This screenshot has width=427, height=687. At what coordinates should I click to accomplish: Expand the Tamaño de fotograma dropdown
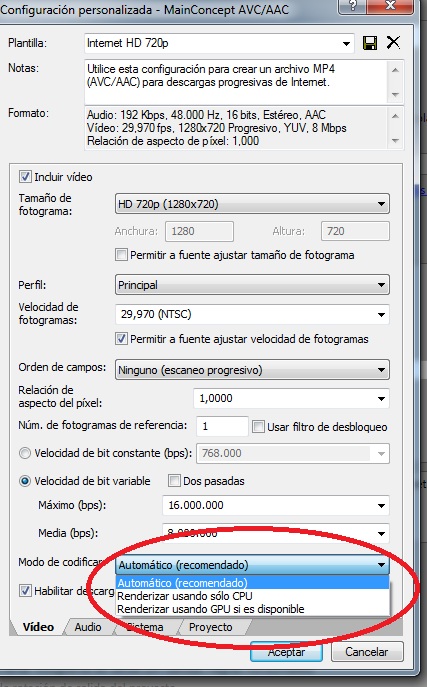point(252,204)
